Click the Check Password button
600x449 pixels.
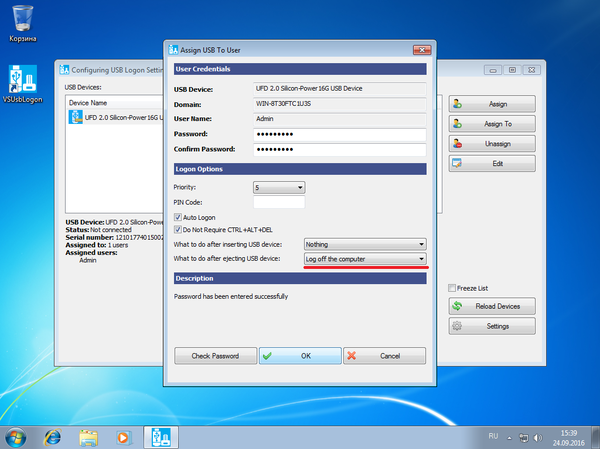click(x=215, y=356)
